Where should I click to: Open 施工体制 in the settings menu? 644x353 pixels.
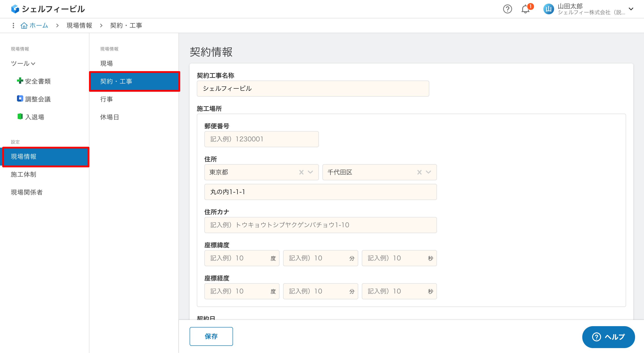pos(23,174)
